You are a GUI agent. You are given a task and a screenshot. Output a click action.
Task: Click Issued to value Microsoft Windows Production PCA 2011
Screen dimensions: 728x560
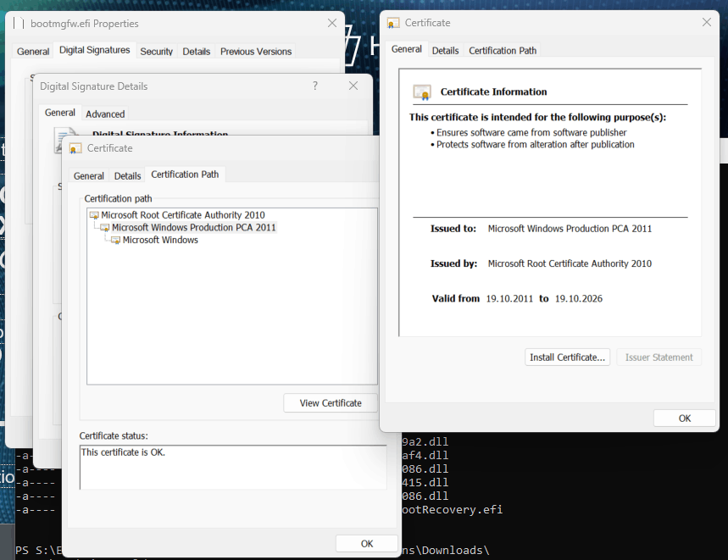(570, 229)
